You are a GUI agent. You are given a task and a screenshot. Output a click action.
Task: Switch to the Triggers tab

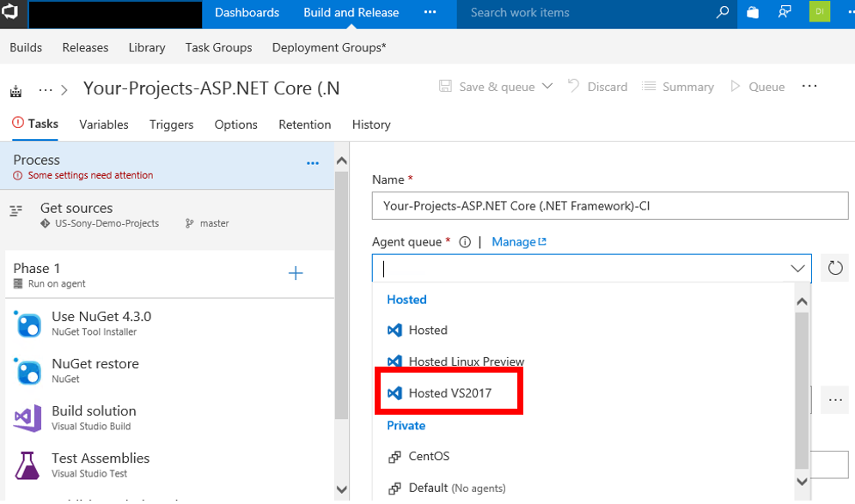[171, 124]
